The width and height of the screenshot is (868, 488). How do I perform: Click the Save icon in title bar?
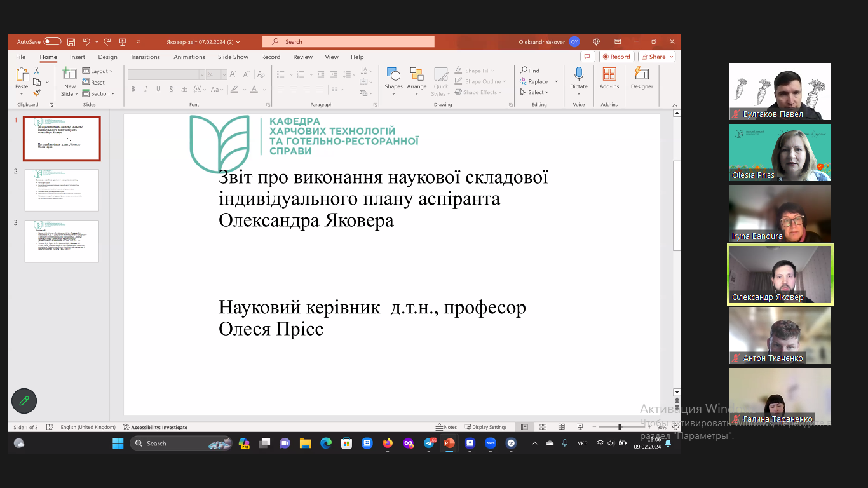click(x=71, y=42)
